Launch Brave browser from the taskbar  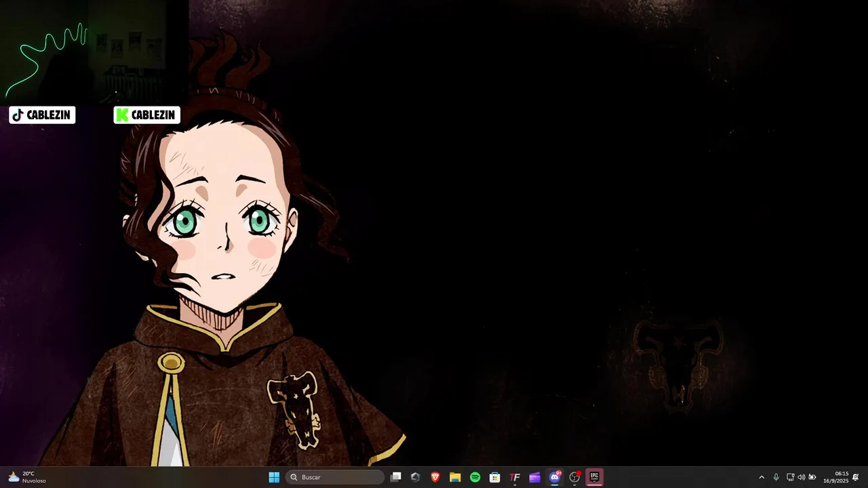click(435, 477)
